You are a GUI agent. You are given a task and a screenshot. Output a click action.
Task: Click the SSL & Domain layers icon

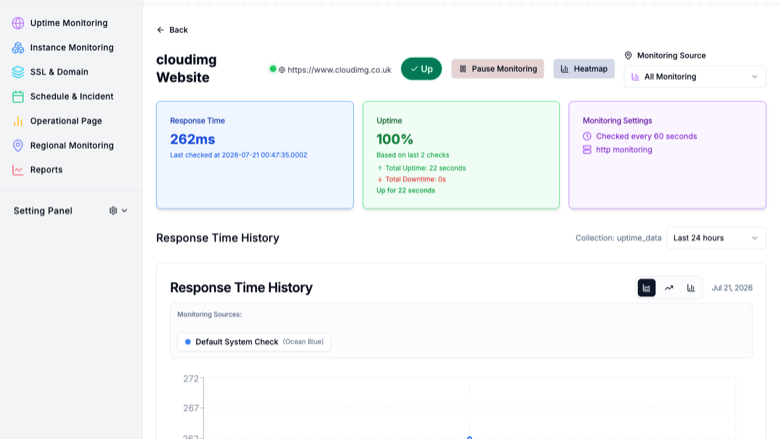[x=18, y=72]
